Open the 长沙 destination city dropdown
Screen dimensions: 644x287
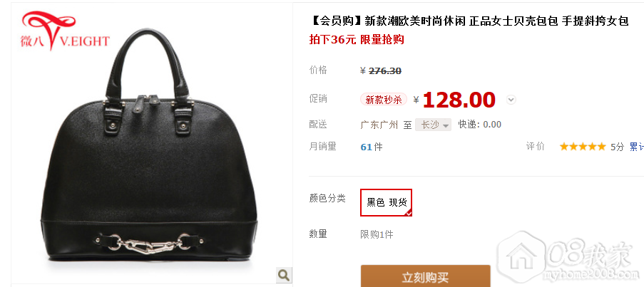coord(433,125)
